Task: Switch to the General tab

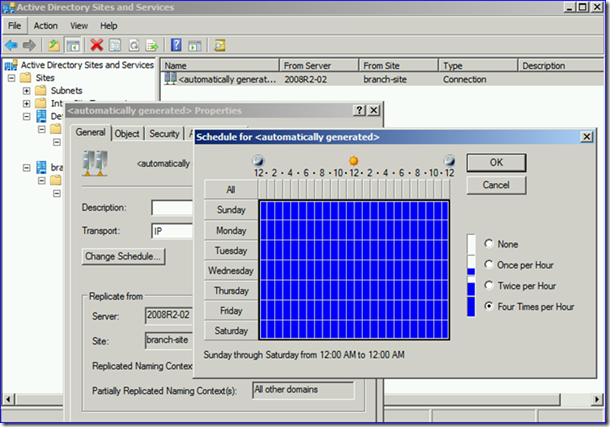Action: (x=91, y=133)
